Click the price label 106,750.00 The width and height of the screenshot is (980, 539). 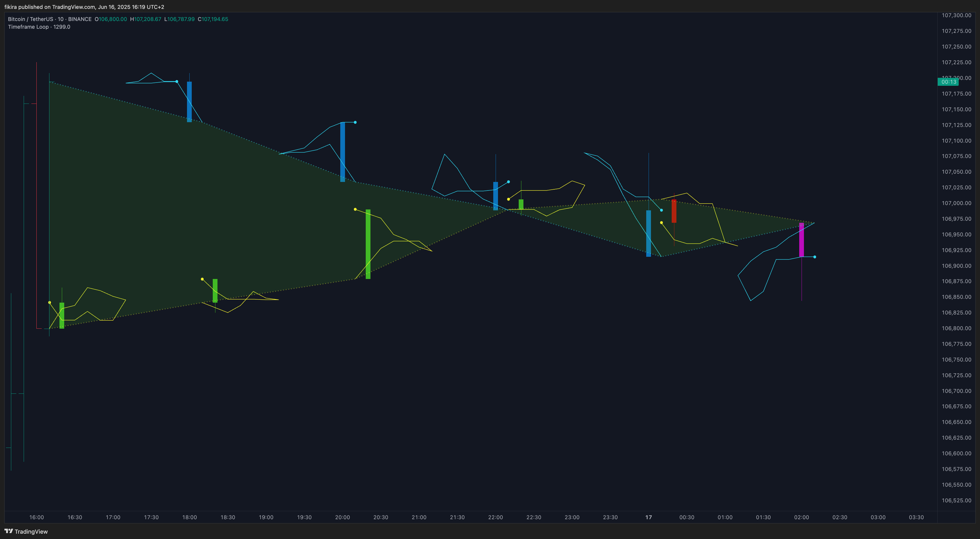coord(956,360)
